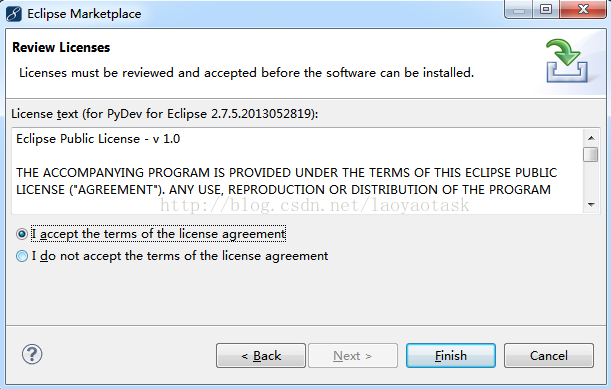The width and height of the screenshot is (611, 389).
Task: Click the "I accept the terms" label text
Action: [159, 234]
